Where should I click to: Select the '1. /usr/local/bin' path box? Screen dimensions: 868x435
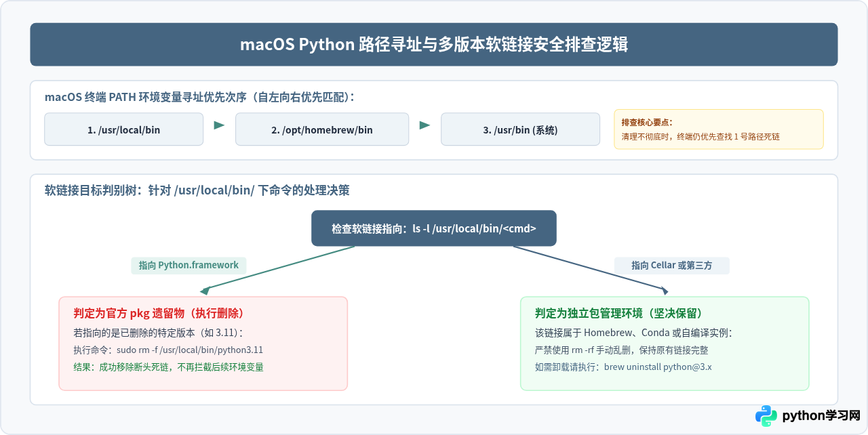(124, 129)
